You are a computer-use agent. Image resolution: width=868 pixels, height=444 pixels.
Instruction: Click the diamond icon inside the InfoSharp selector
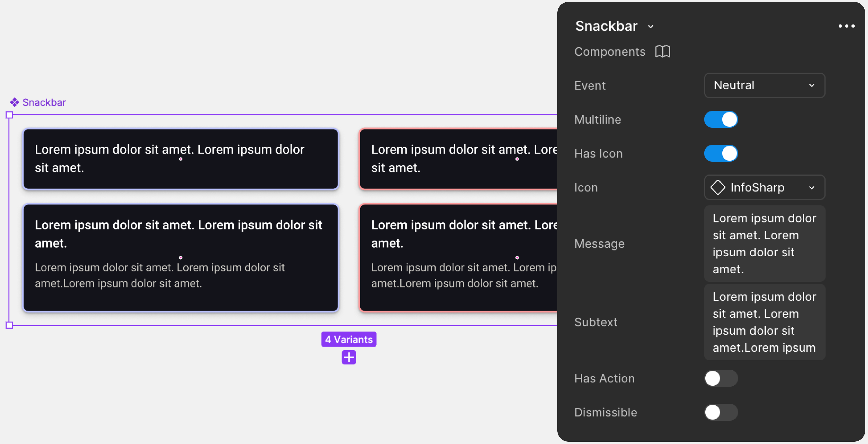(718, 188)
